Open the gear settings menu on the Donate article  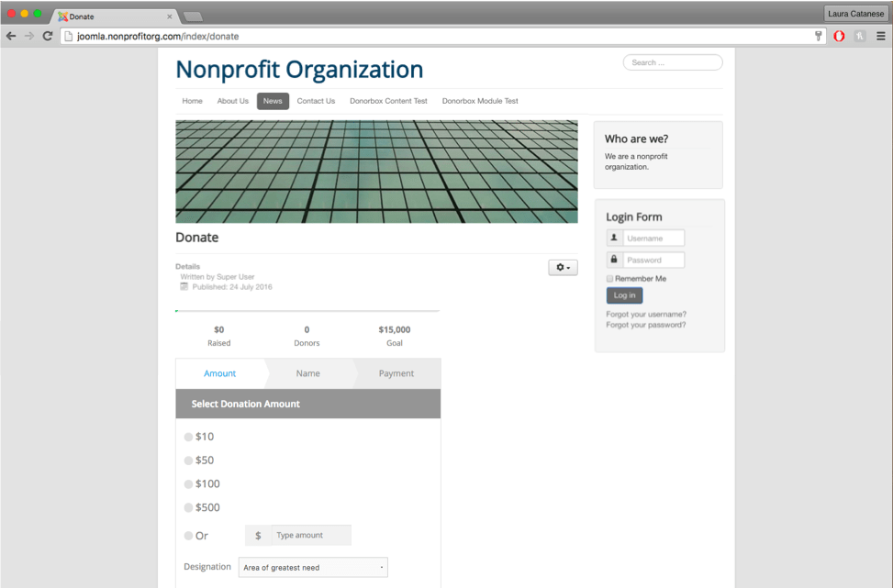560,267
